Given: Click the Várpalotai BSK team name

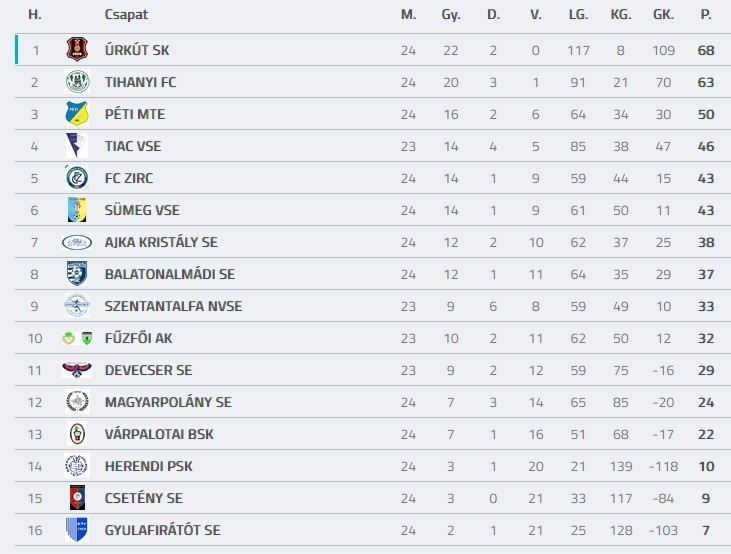Looking at the screenshot, I should [x=159, y=434].
